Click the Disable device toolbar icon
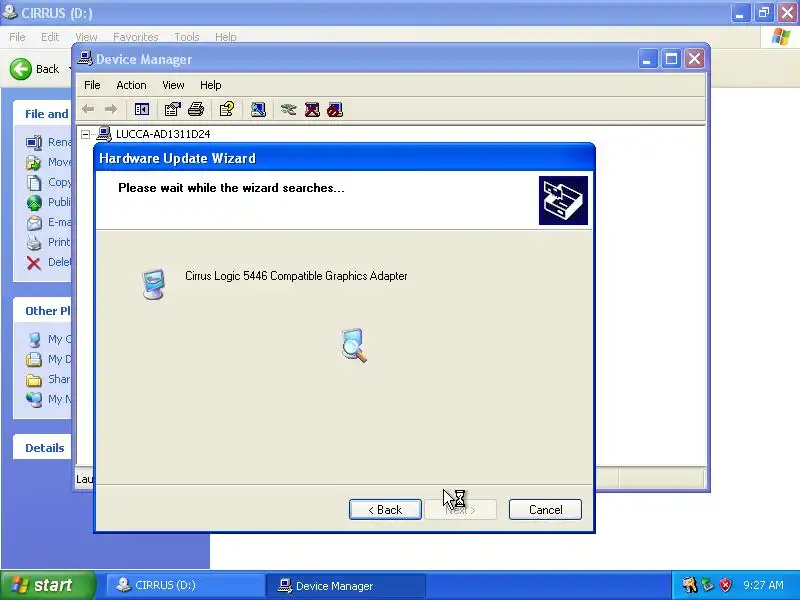Viewport: 800px width, 600px height. (x=335, y=109)
